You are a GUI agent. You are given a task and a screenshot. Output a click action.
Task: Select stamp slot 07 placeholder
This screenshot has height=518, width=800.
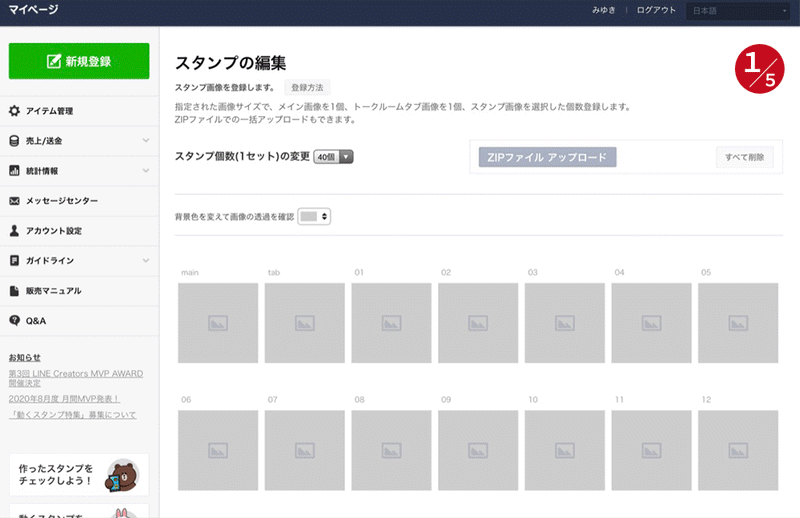(x=305, y=450)
